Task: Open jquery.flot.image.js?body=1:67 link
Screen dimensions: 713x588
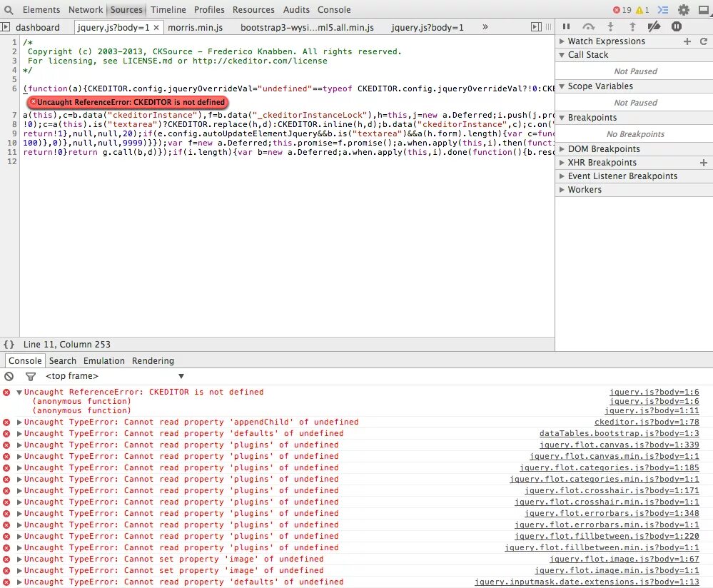Action: pos(624,559)
